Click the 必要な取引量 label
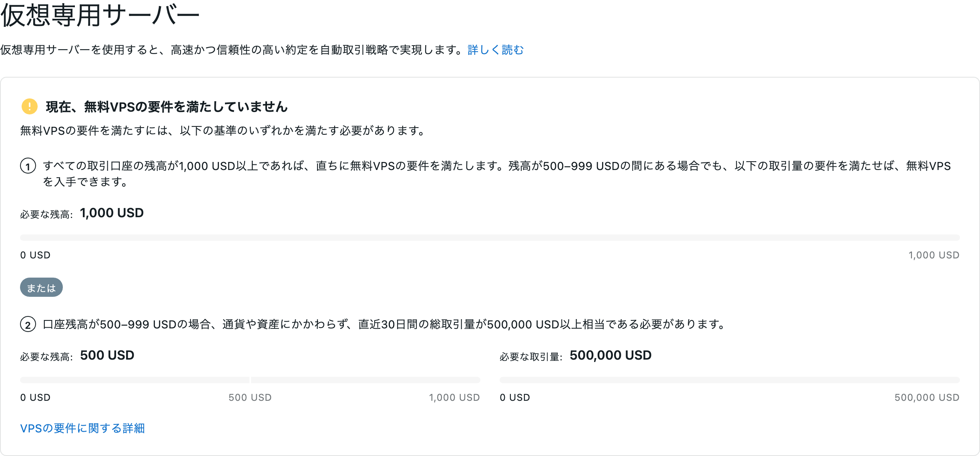 [531, 357]
